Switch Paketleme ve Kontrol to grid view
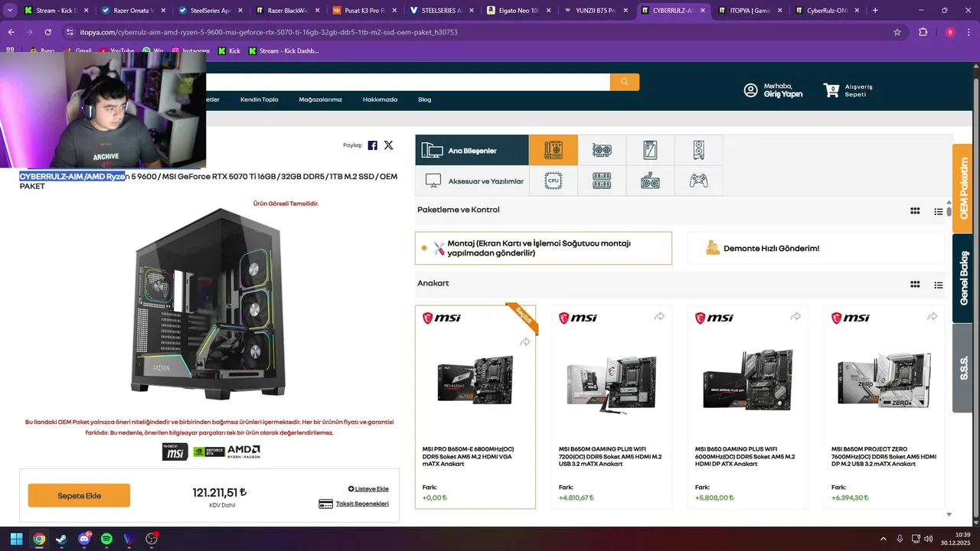 pos(915,211)
